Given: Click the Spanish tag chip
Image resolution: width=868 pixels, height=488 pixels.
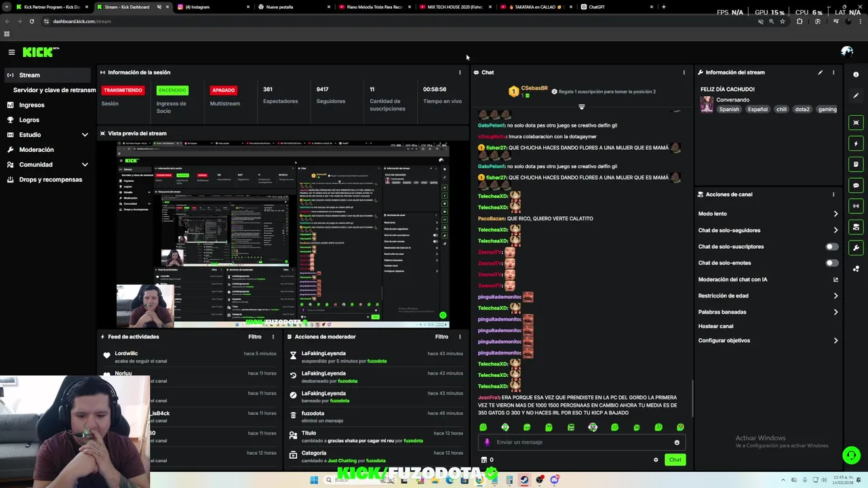Looking at the screenshot, I should (x=729, y=109).
